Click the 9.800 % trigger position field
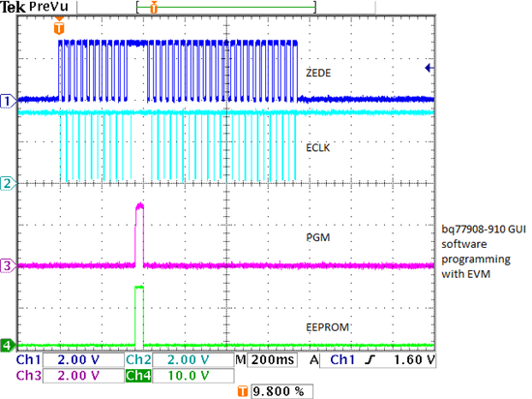This screenshot has height=399, width=532. 281,391
